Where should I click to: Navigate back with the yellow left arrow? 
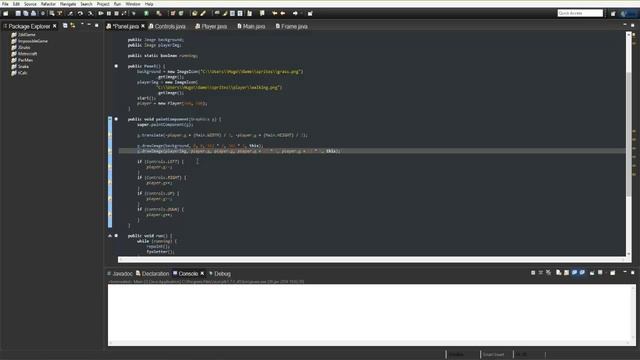(x=283, y=13)
